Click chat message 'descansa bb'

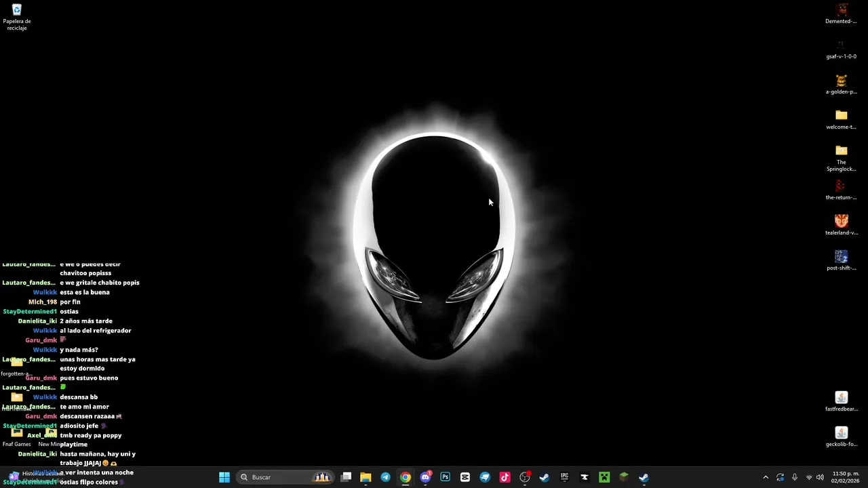tap(79, 397)
